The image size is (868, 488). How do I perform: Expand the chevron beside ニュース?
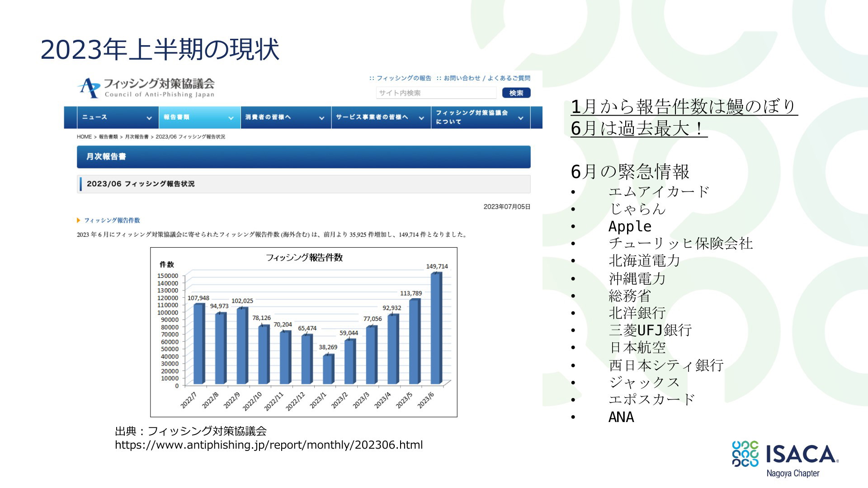[x=149, y=118]
